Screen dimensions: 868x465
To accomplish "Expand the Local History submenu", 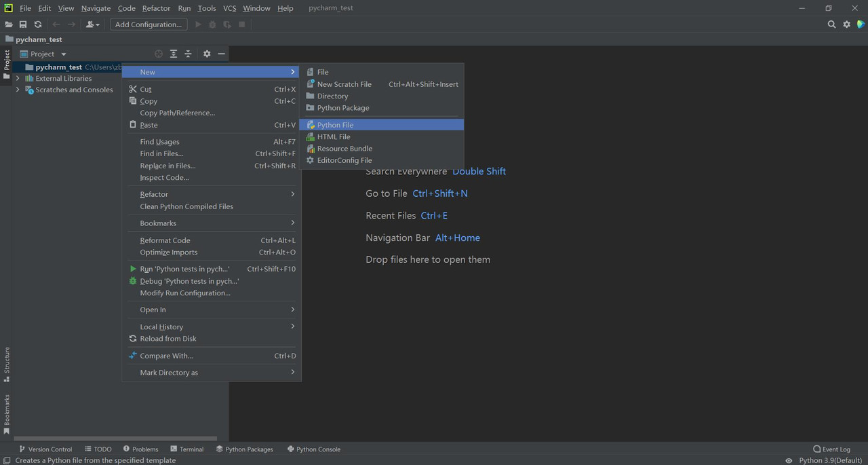I will point(212,327).
